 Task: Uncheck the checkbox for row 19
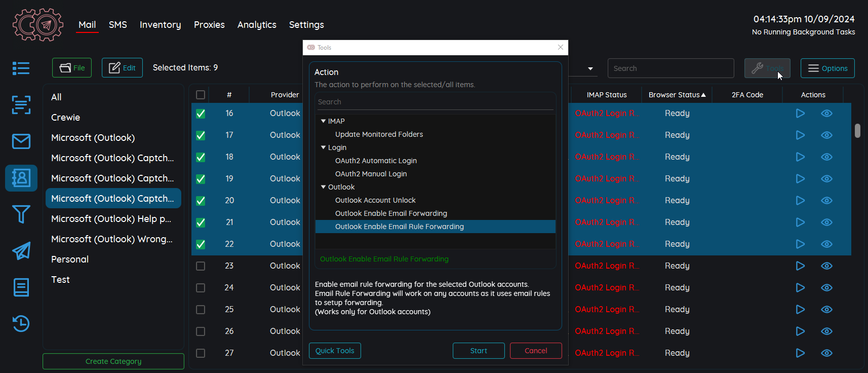pos(201,179)
